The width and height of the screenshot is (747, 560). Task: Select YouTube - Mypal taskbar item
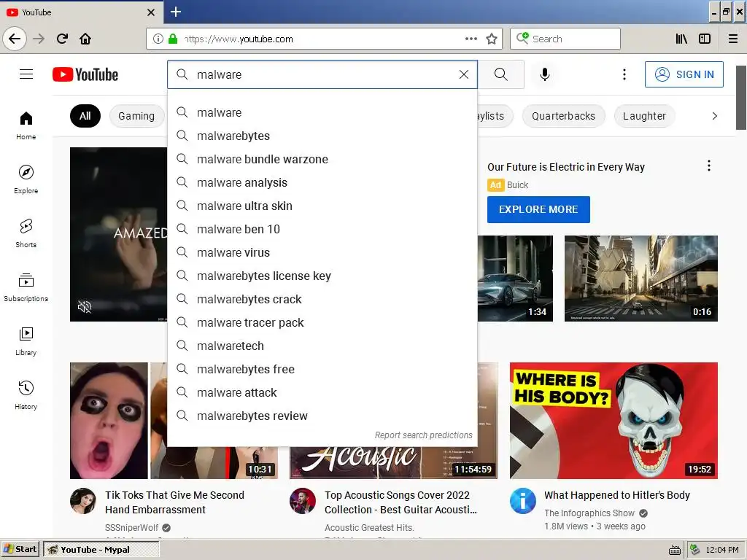tap(101, 550)
